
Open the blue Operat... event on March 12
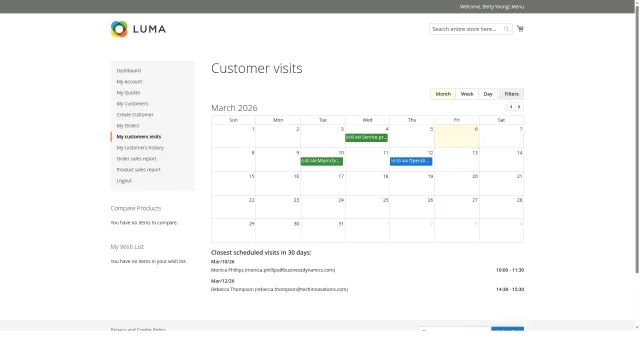click(x=411, y=161)
